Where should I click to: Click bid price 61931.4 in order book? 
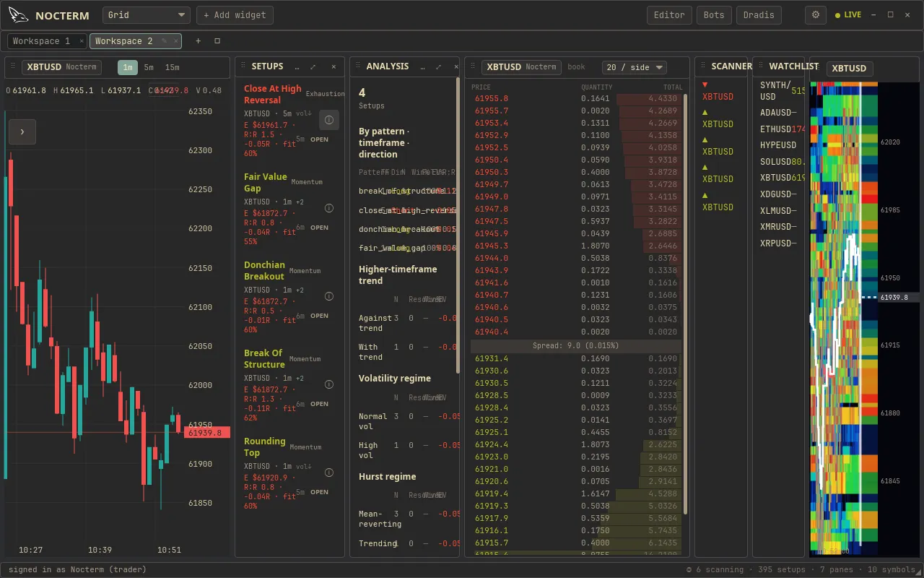click(x=492, y=358)
